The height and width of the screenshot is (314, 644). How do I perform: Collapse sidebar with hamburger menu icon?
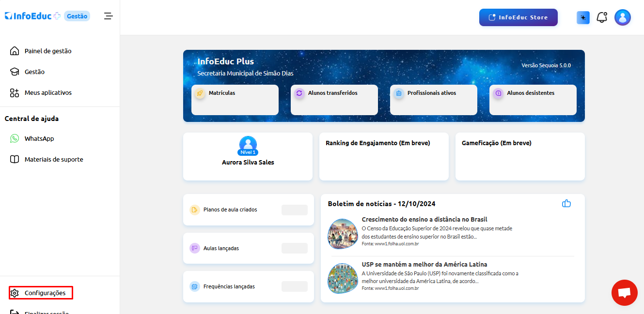pyautogui.click(x=109, y=16)
